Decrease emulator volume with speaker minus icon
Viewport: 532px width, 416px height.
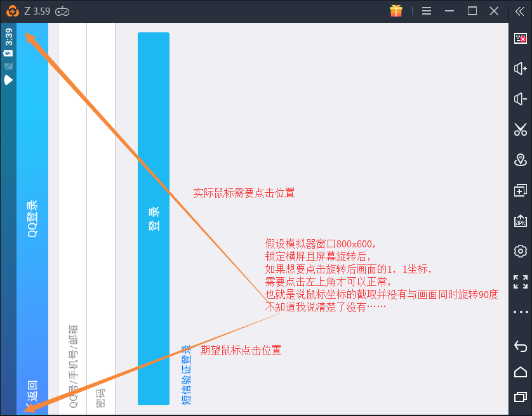[x=521, y=99]
